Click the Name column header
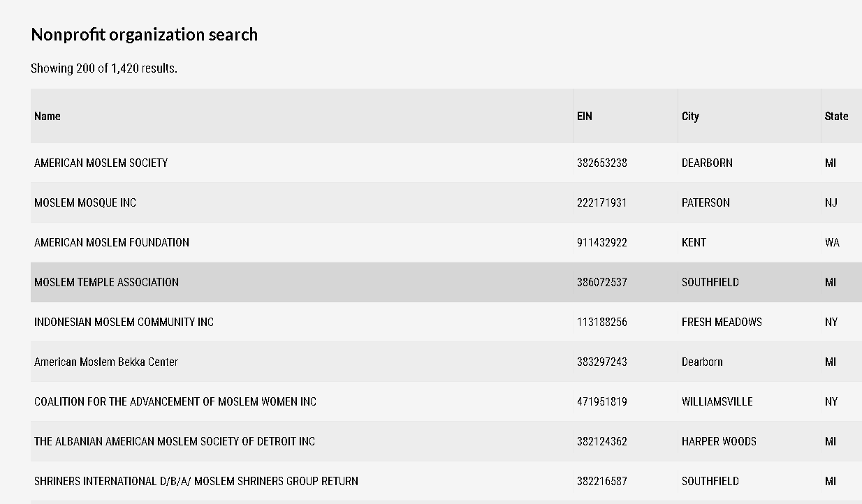The height and width of the screenshot is (504, 862). pos(48,116)
